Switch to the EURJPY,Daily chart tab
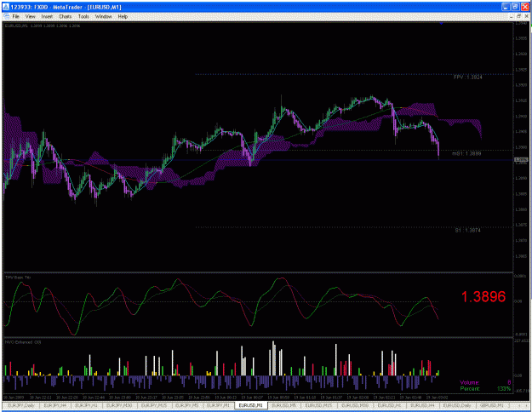The width and height of the screenshot is (532, 412). click(x=21, y=405)
